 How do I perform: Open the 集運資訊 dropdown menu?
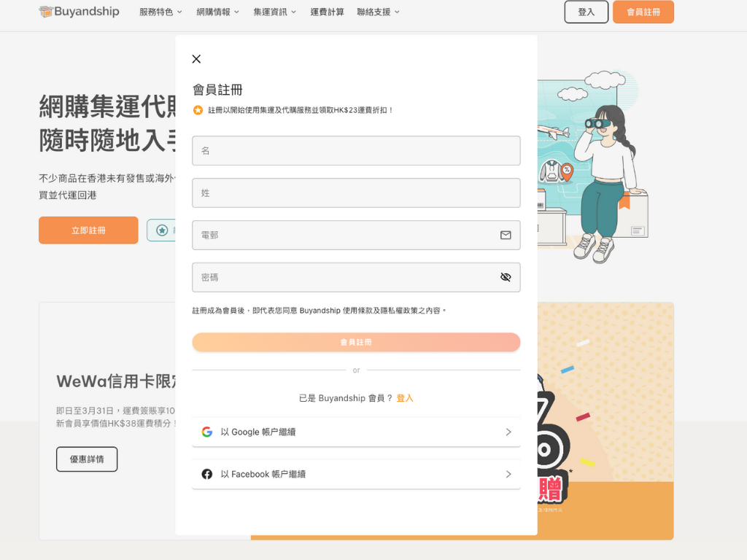pos(274,12)
